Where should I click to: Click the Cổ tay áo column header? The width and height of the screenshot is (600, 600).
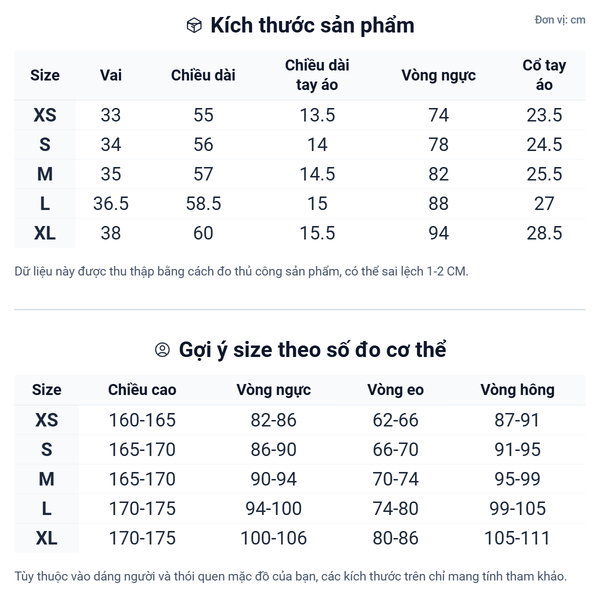click(544, 75)
